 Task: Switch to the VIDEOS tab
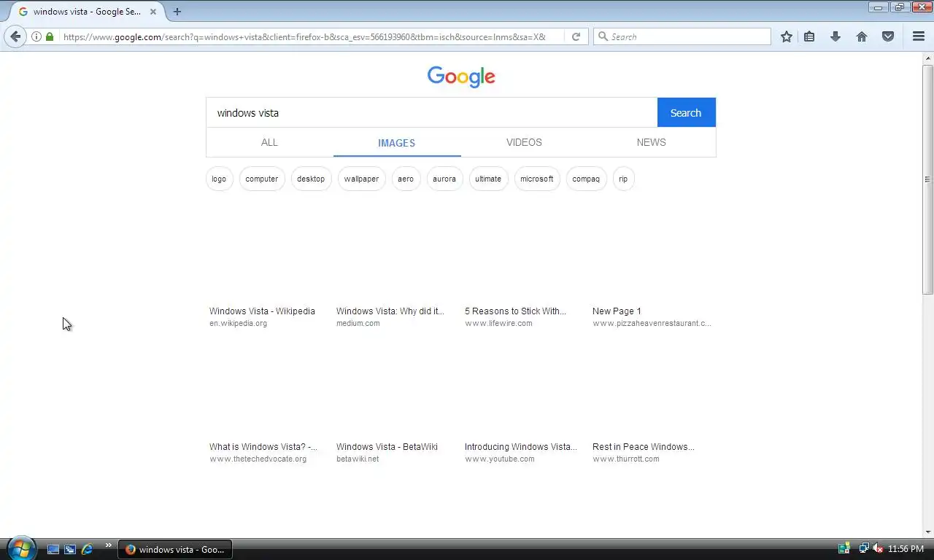point(524,142)
